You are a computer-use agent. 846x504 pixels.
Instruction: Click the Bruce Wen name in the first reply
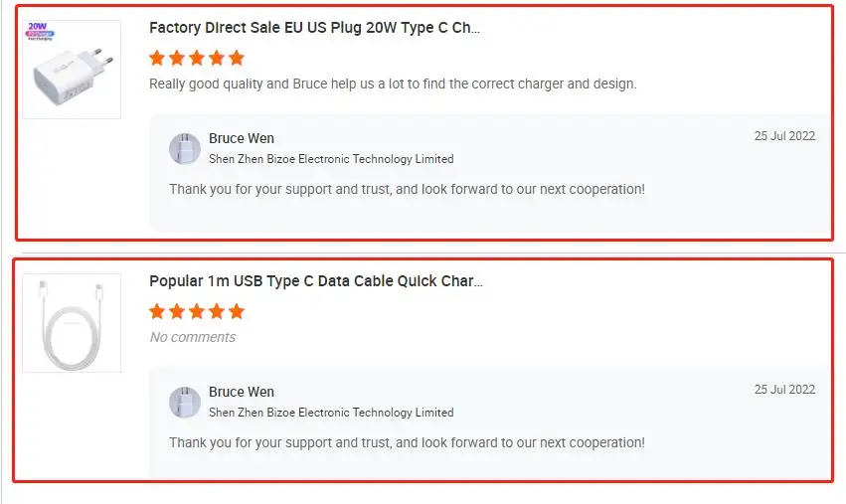point(242,138)
